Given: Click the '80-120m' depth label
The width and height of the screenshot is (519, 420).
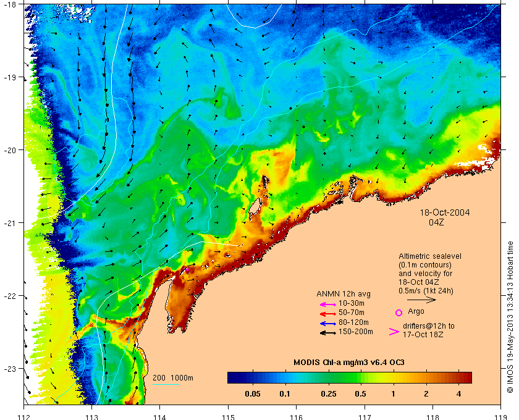Looking at the screenshot, I should pos(353,322).
